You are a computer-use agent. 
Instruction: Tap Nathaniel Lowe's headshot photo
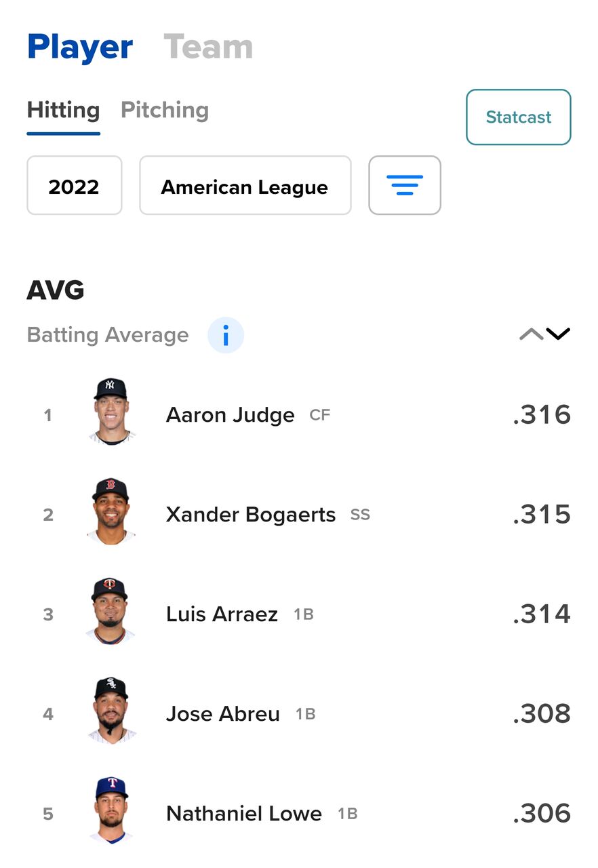tap(111, 810)
